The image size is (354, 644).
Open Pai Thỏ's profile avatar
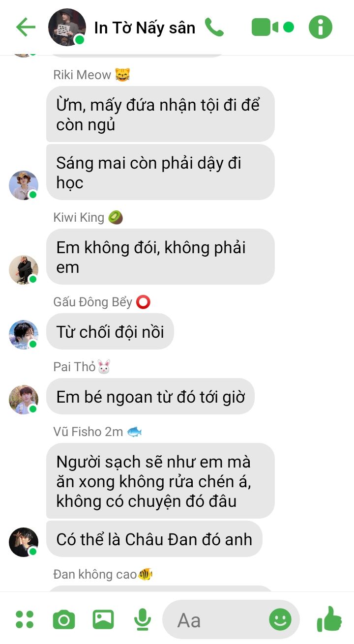24,400
